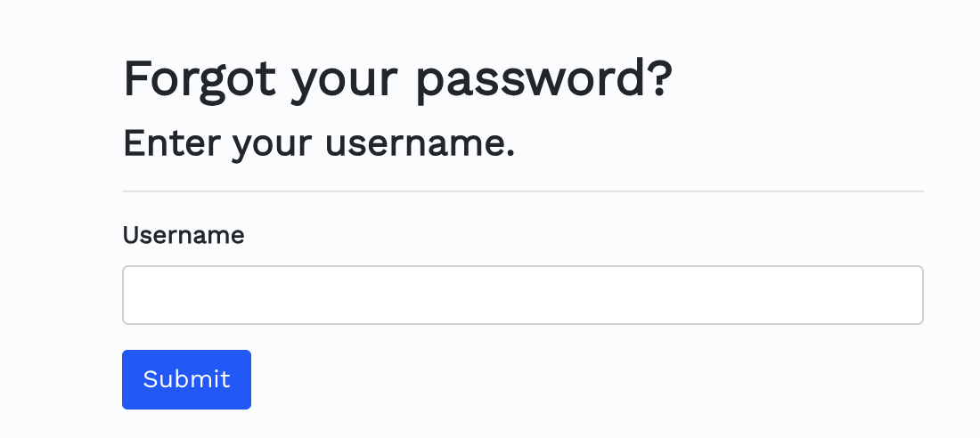Click the word "your" in the main heading
This screenshot has height=438, width=980.
coord(345,85)
